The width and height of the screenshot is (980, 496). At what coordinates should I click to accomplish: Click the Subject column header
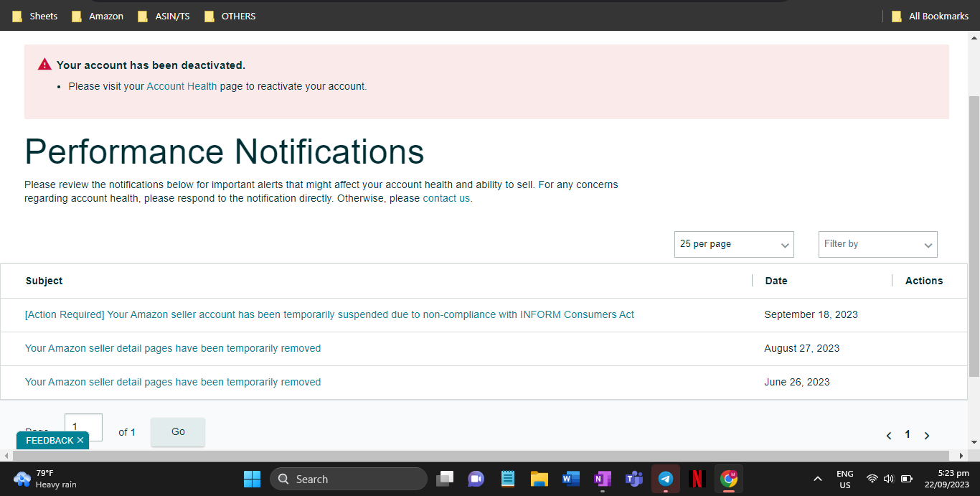tap(44, 281)
